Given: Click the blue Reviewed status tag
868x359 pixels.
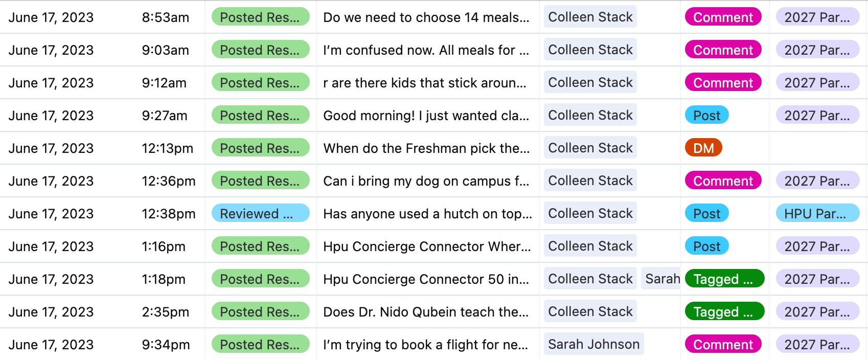Looking at the screenshot, I should tap(260, 214).
